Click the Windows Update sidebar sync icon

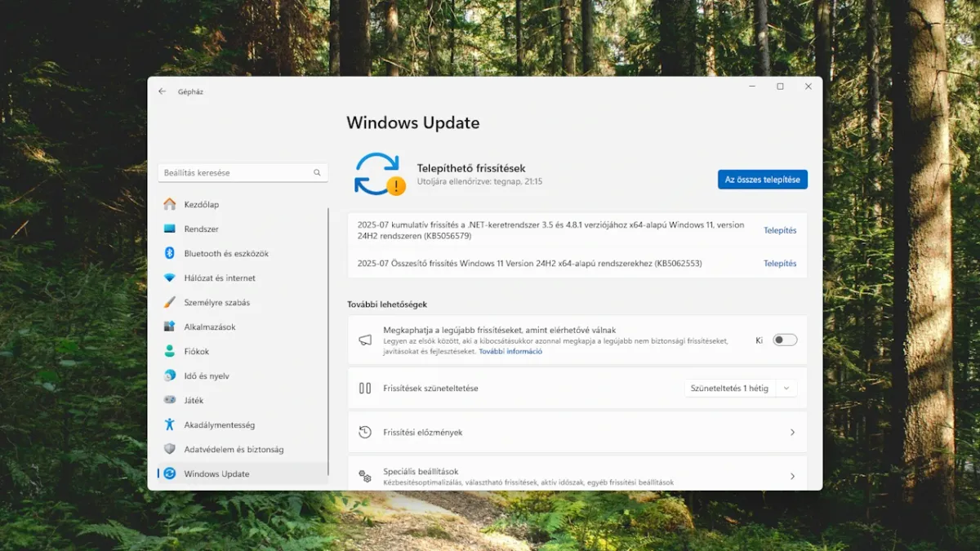tap(170, 473)
